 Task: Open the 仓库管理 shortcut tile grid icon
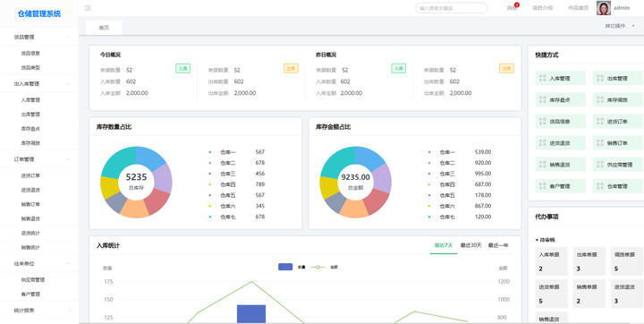(600, 186)
